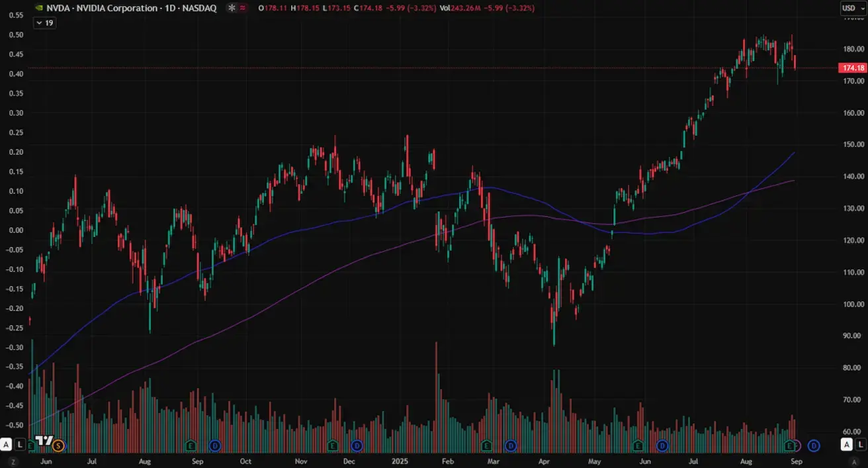Screen dimensions: 868x468
Task: Click the Apr label on the time axis
Action: 544,461
